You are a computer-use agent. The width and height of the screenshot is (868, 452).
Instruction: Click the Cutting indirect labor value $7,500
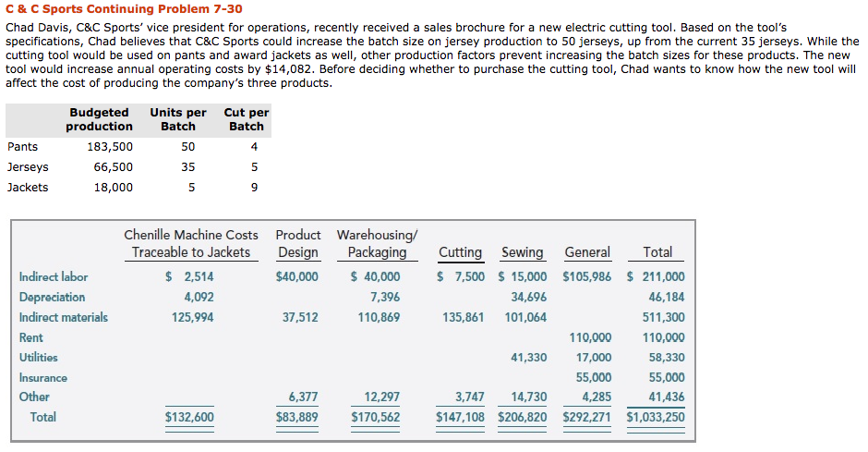coord(461,277)
